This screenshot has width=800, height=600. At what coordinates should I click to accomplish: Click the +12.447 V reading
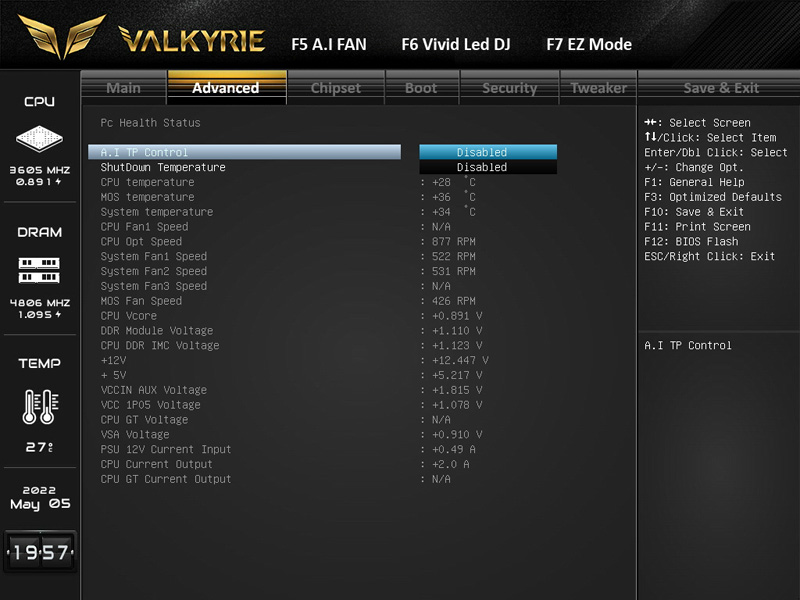point(460,360)
